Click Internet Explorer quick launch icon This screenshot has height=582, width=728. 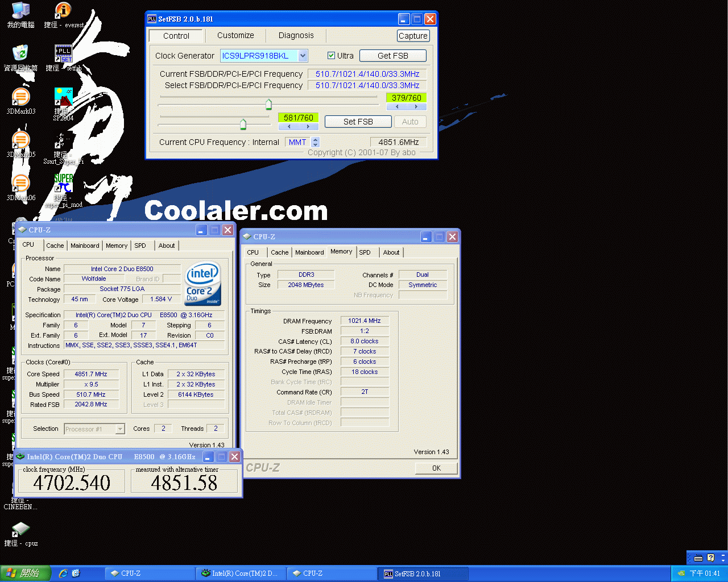click(63, 573)
